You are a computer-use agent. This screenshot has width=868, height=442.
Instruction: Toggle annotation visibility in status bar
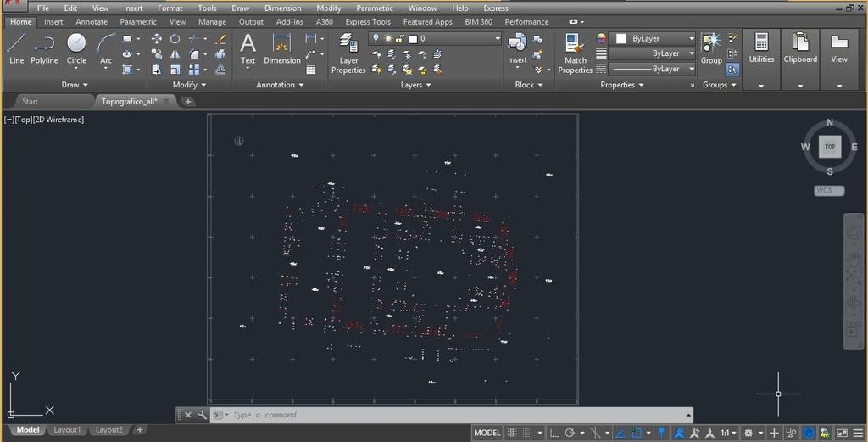(679, 434)
